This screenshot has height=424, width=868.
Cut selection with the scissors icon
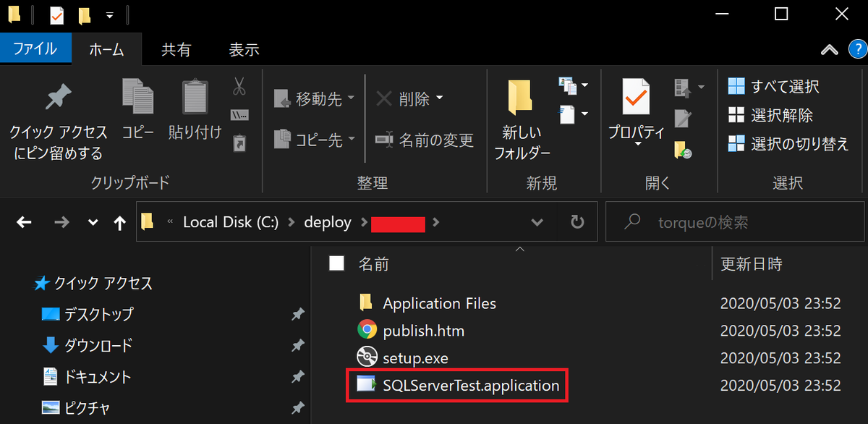(x=239, y=87)
